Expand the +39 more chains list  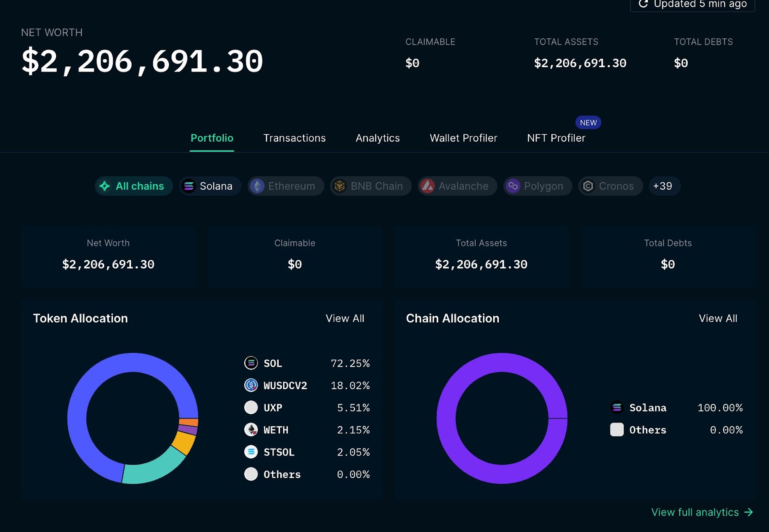coord(664,186)
